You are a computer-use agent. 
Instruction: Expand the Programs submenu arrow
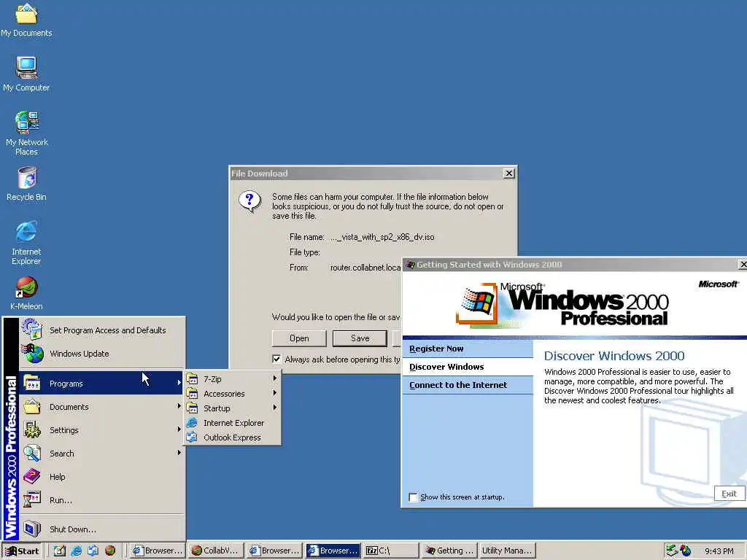pyautogui.click(x=179, y=382)
